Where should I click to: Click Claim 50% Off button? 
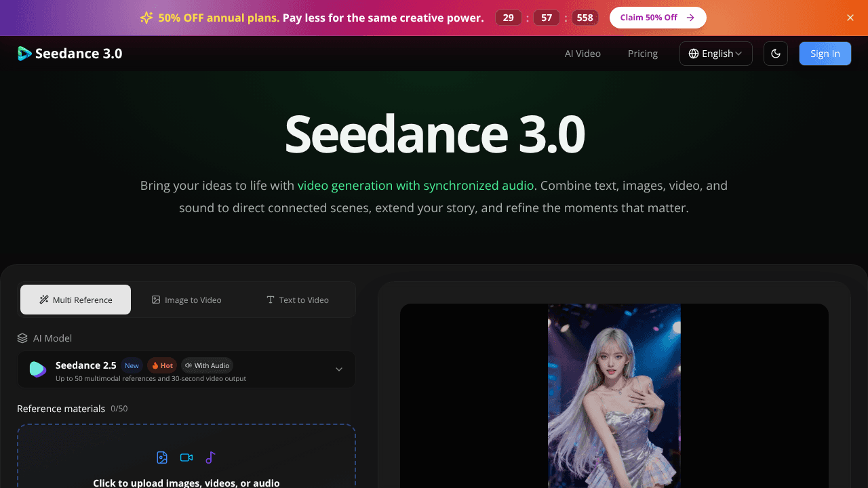pyautogui.click(x=658, y=18)
